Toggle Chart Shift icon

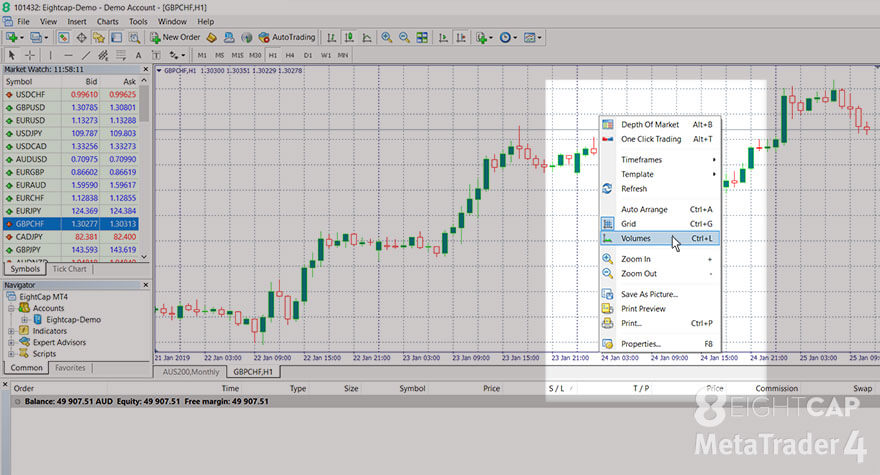pos(461,38)
